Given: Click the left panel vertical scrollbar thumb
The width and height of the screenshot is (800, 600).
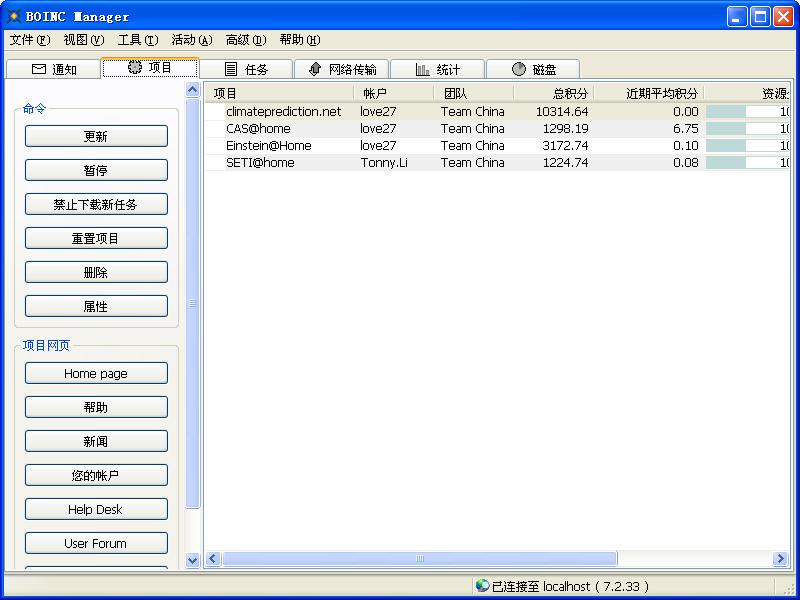Looking at the screenshot, I should (192, 303).
